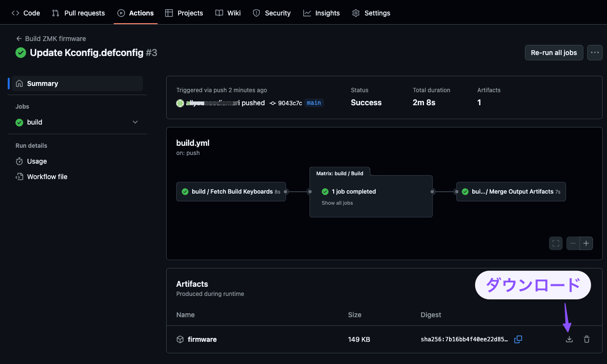
Task: Go to repository Settings tab
Action: pyautogui.click(x=371, y=13)
